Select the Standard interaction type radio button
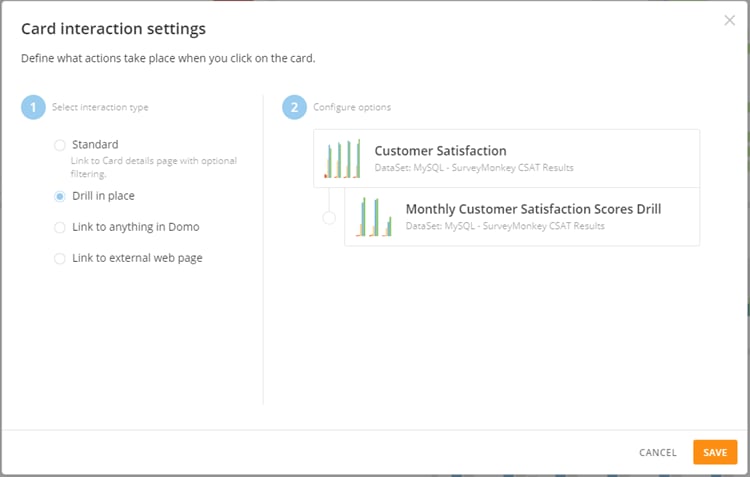Screen dimensions: 750x477 coord(60,145)
